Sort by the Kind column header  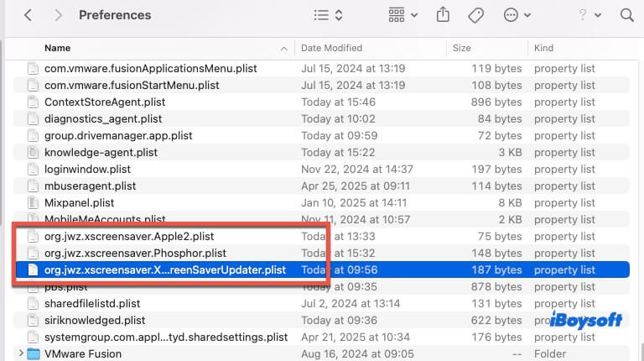pyautogui.click(x=544, y=48)
